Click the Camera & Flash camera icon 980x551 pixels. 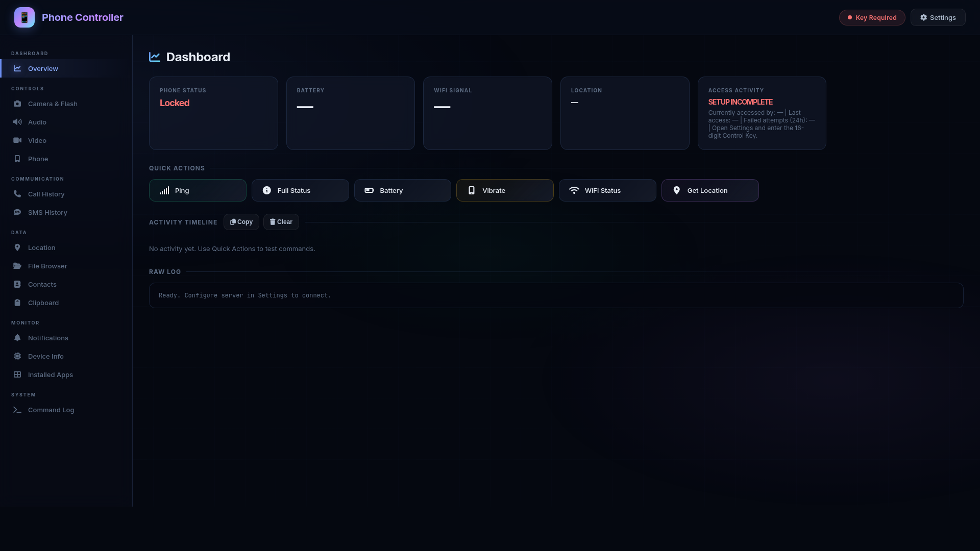(17, 104)
